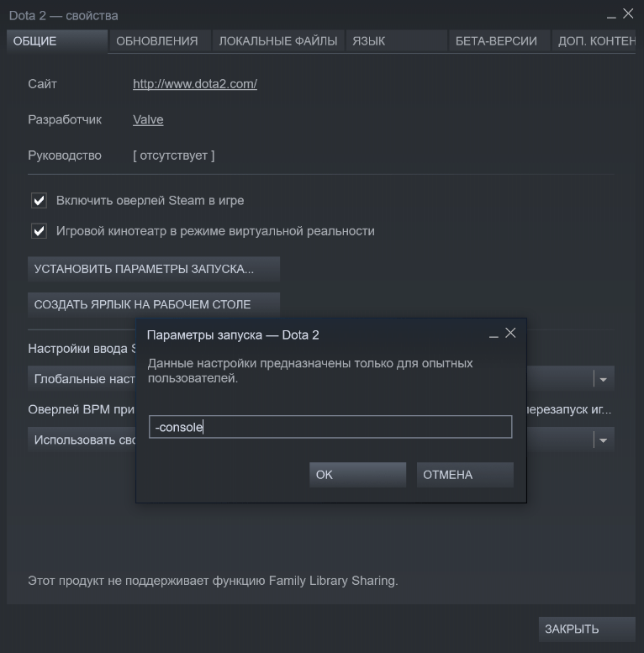Click the 'Параметры запуска — Dota 2' title

(x=233, y=334)
